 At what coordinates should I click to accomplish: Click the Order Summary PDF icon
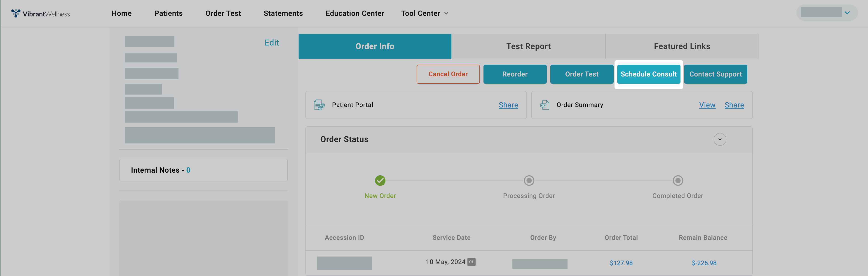544,105
